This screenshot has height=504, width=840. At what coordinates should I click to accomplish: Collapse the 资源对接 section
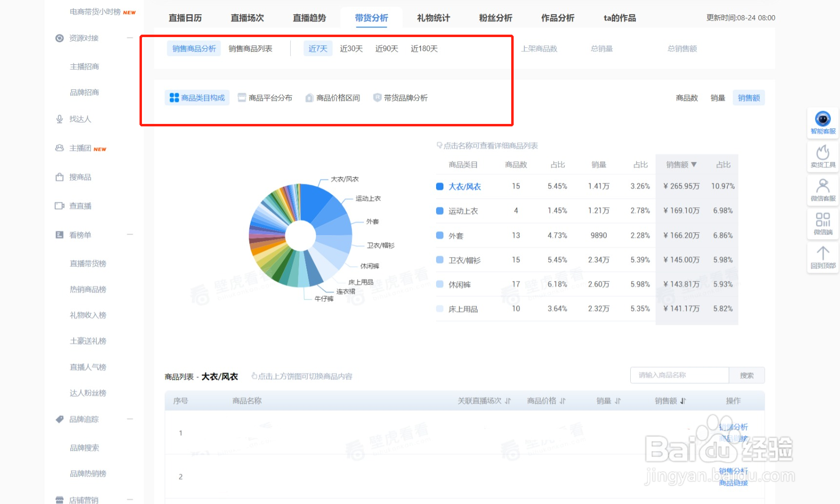(x=130, y=38)
